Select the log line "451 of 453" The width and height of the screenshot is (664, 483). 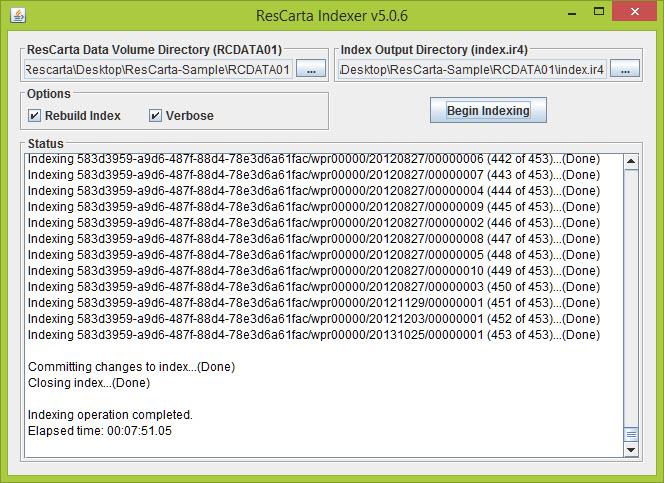(x=314, y=303)
